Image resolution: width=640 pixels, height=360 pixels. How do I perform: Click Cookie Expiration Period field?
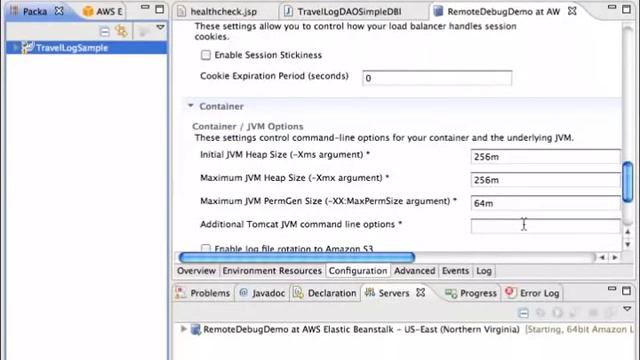437,78
